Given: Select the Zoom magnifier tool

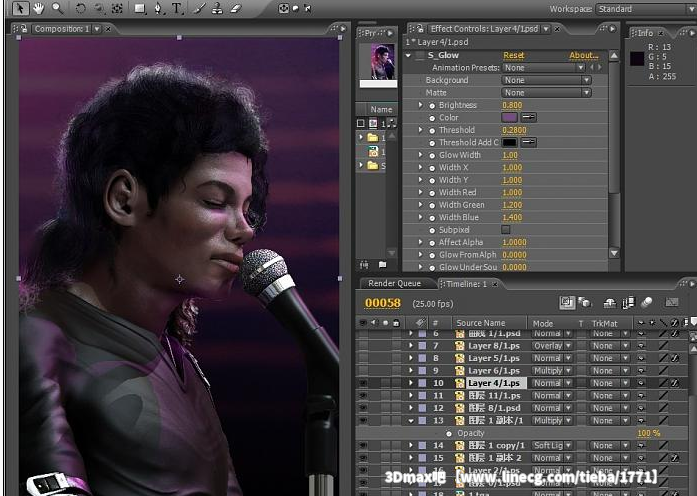Looking at the screenshot, I should 58,8.
